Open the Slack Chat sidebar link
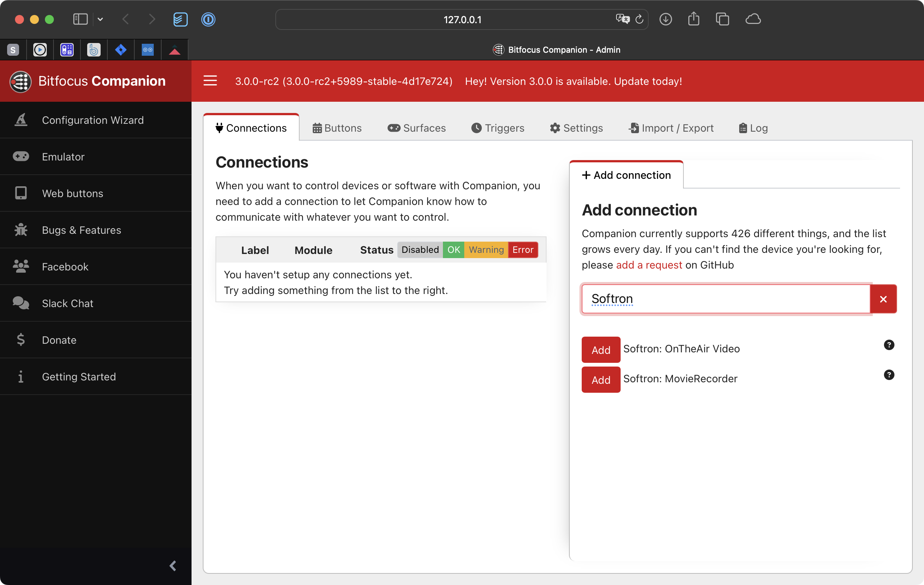The width and height of the screenshot is (924, 585). coord(95,303)
